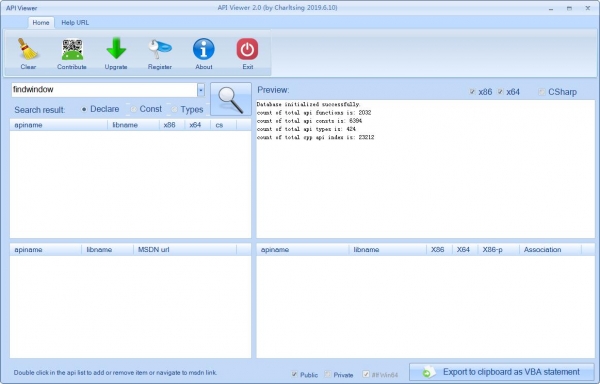The image size is (600, 384).
Task: Enable the CSharp checkbox
Action: tap(542, 92)
